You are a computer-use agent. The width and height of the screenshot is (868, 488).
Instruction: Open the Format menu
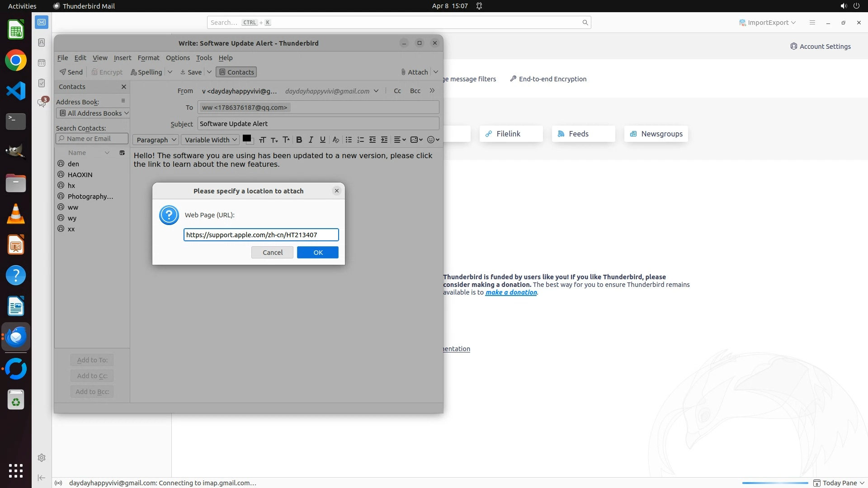tap(148, 58)
